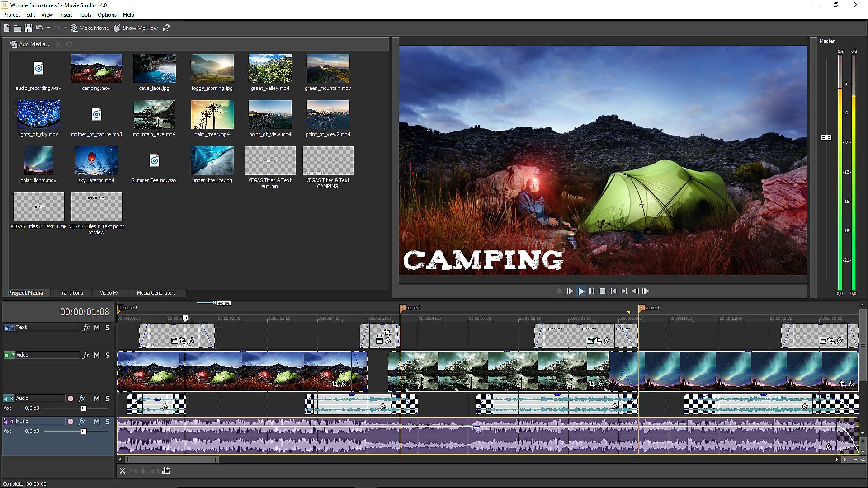Click the Play button in preview

pyautogui.click(x=581, y=291)
